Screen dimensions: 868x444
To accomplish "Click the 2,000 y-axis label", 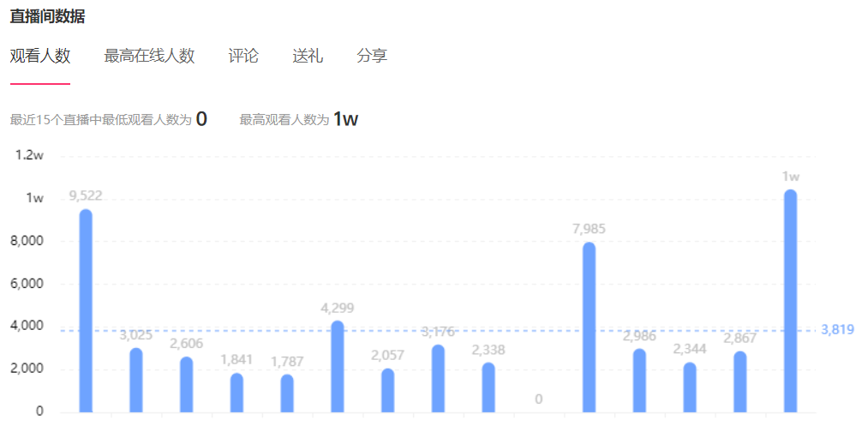I will (27, 369).
